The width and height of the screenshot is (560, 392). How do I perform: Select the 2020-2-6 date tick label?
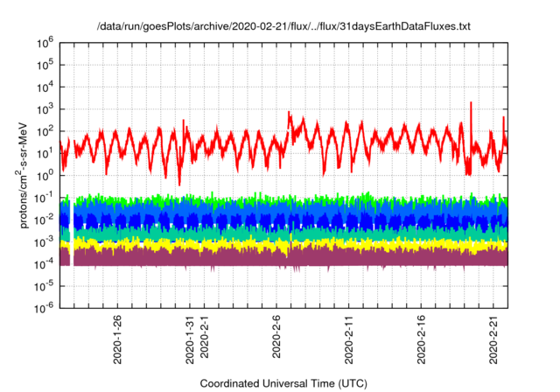click(x=277, y=335)
